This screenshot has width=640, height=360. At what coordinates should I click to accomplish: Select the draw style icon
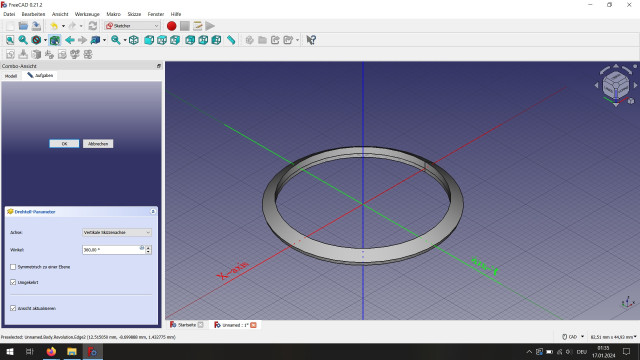pyautogui.click(x=36, y=40)
